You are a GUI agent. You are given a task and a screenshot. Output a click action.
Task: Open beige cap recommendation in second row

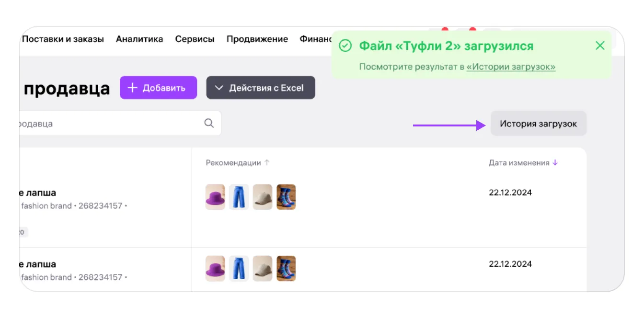(x=263, y=268)
